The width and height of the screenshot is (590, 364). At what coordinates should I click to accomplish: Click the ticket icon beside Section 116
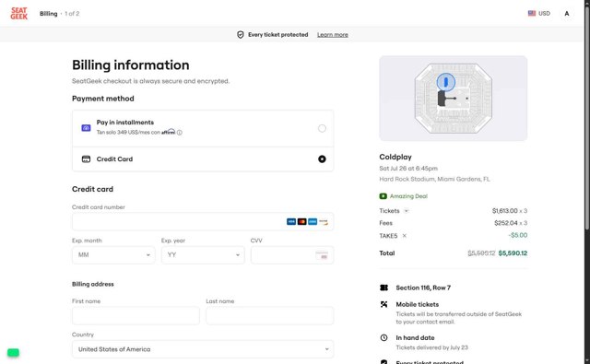coord(383,288)
